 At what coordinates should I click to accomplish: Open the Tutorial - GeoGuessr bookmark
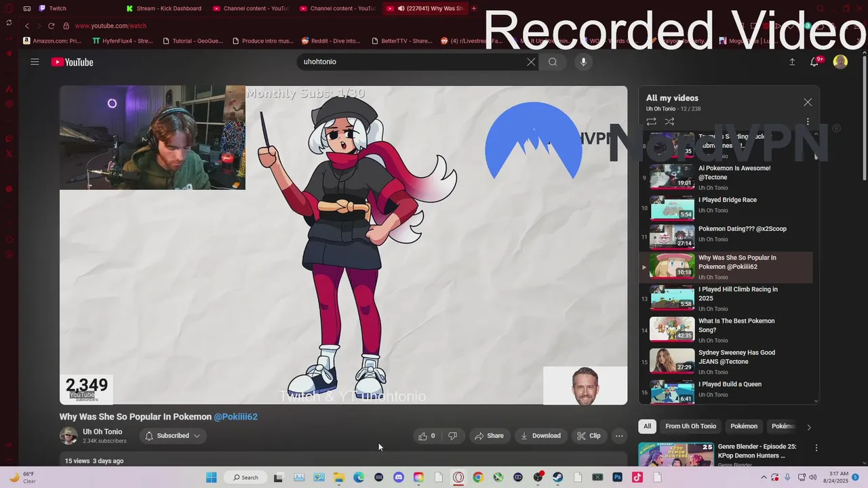point(193,41)
